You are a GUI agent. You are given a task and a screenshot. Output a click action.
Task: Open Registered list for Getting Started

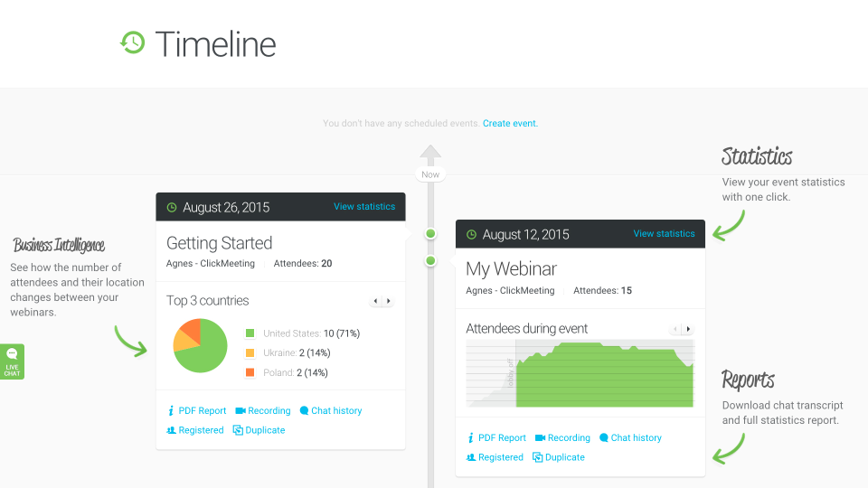point(195,430)
